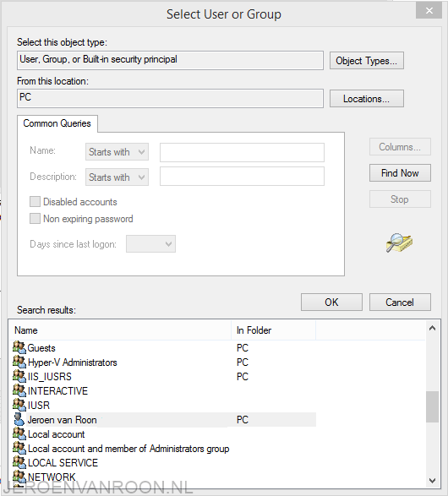
Task: Click the Locations button
Action: (366, 99)
